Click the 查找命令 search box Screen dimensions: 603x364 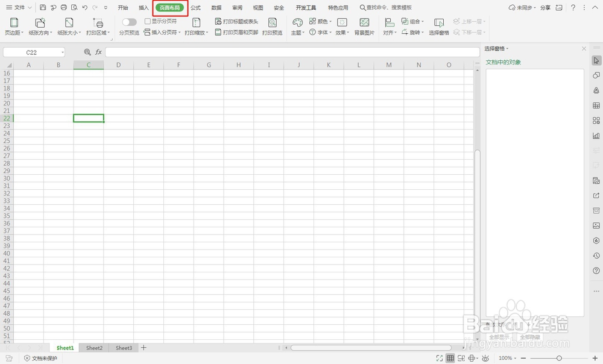[386, 7]
